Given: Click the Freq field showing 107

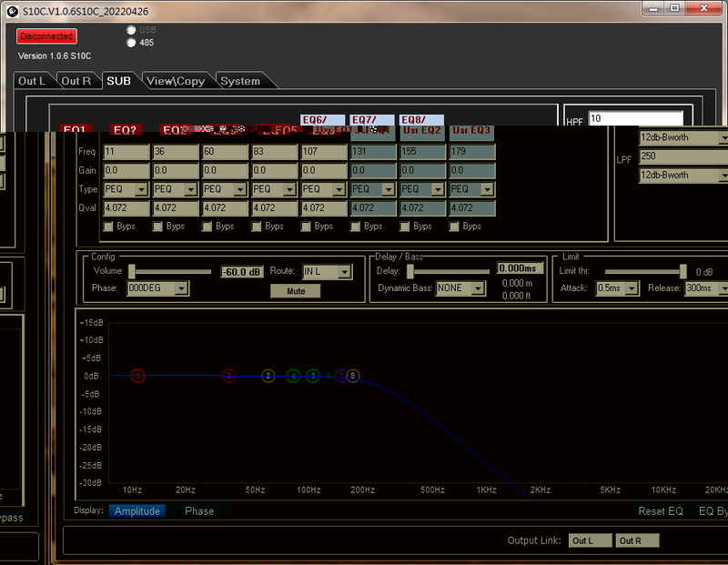Looking at the screenshot, I should [x=324, y=152].
